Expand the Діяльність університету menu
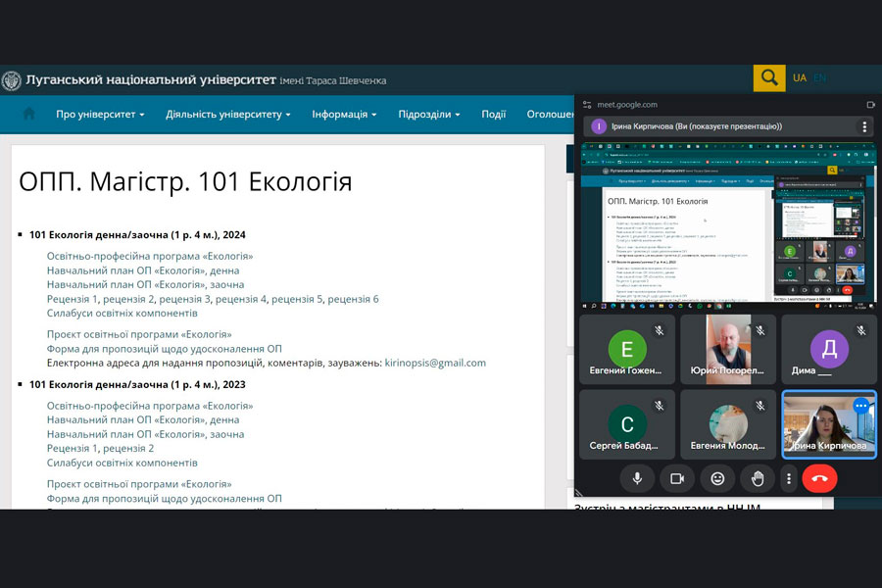 (227, 115)
